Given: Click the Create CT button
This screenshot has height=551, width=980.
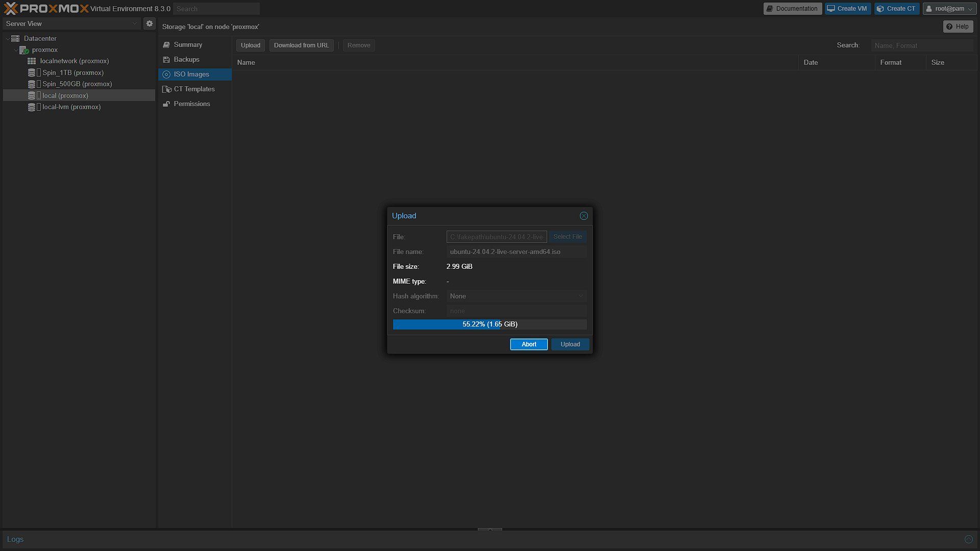Looking at the screenshot, I should coord(897,9).
